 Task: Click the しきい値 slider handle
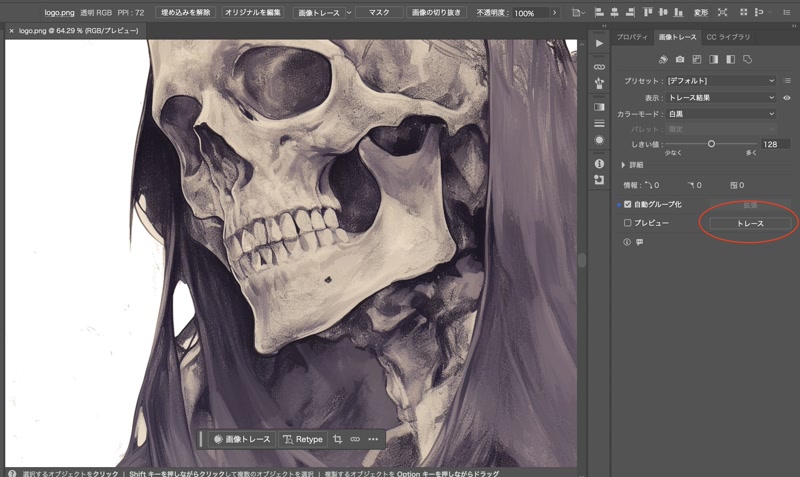tap(711, 144)
